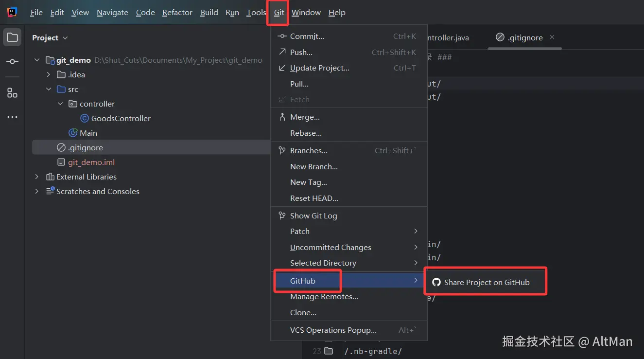Click the Update Project arrow icon
This screenshot has height=359, width=644.
click(282, 68)
